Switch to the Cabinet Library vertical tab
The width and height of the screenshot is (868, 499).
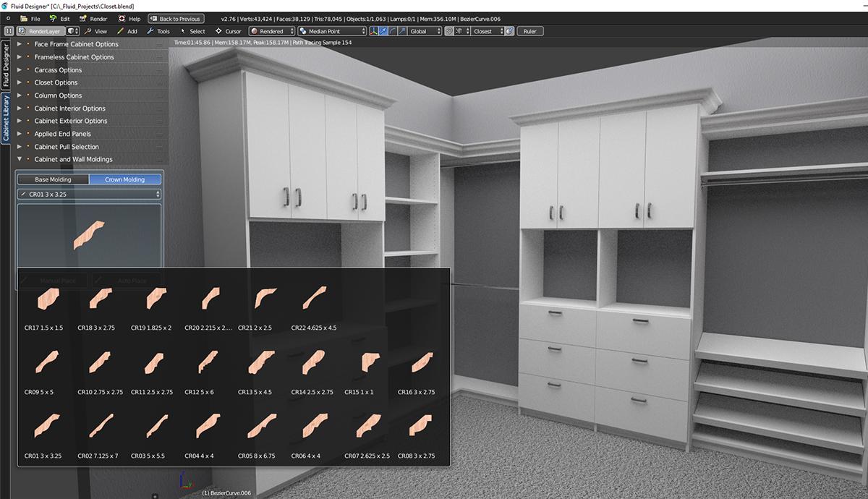coord(5,118)
